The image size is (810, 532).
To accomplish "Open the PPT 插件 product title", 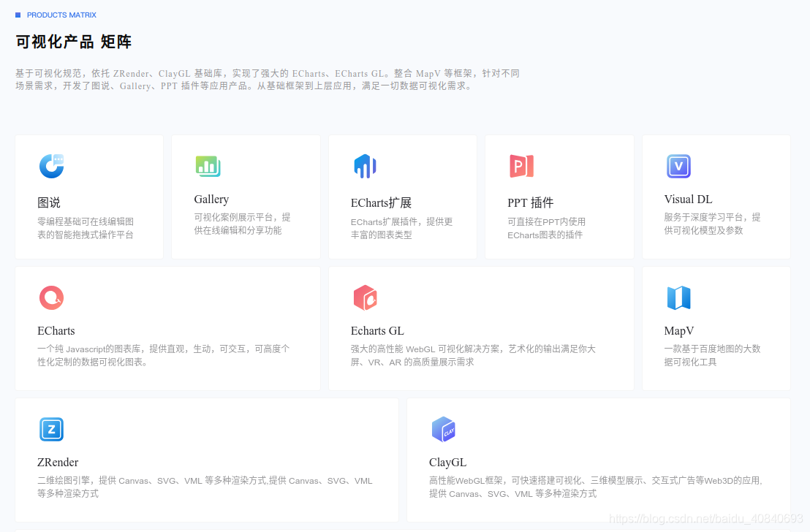I will tap(530, 203).
